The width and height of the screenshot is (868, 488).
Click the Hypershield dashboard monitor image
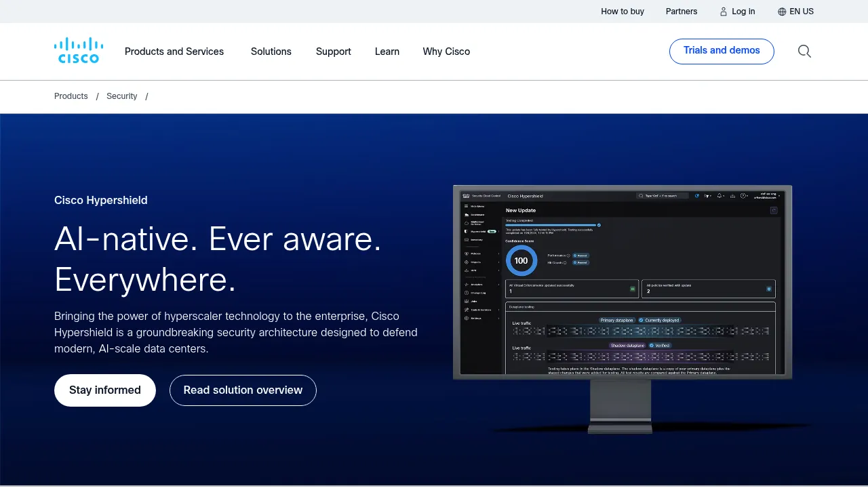pyautogui.click(x=623, y=309)
